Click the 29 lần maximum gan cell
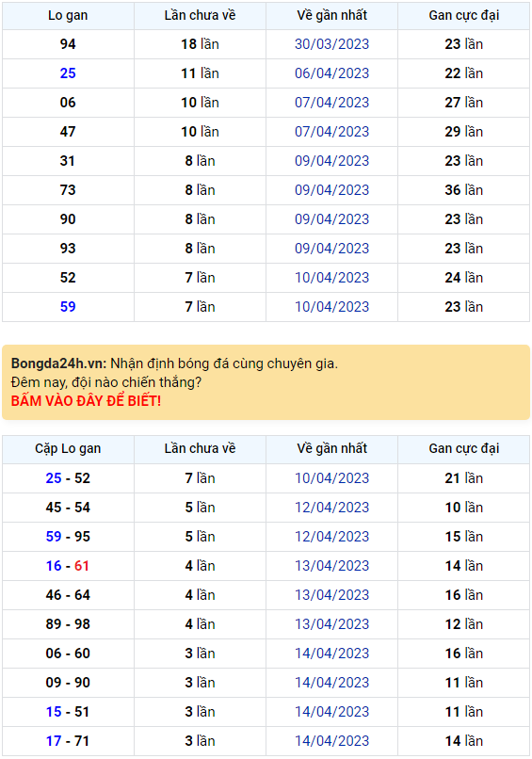This screenshot has height=759, width=532. pos(464,132)
